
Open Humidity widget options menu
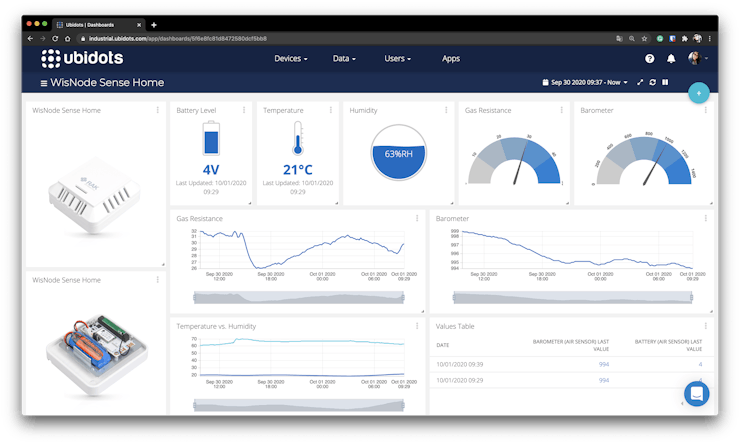[x=446, y=110]
